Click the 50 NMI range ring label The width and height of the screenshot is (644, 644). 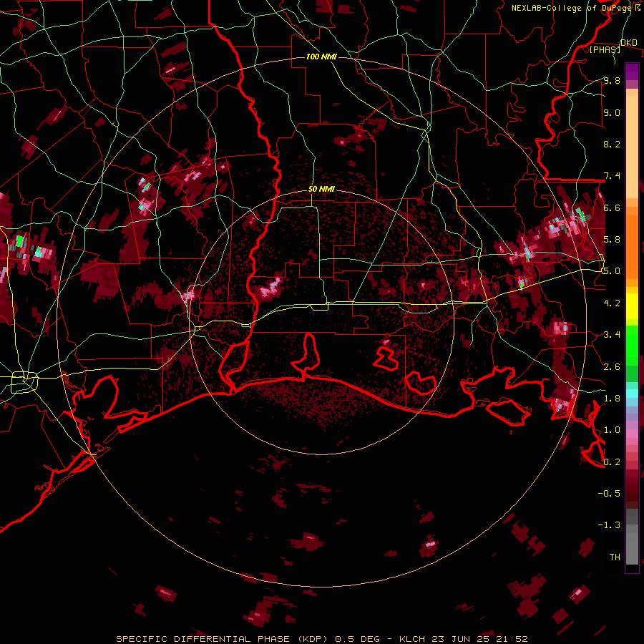pos(321,189)
